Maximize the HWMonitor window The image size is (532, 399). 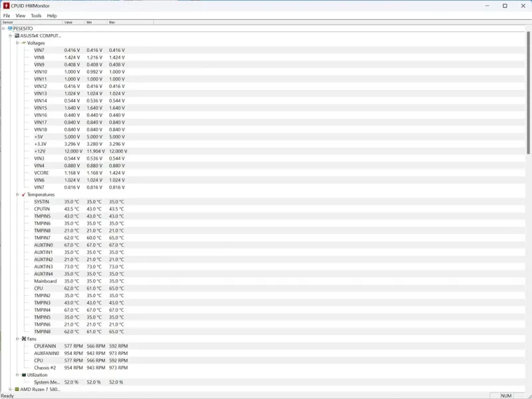[x=505, y=6]
